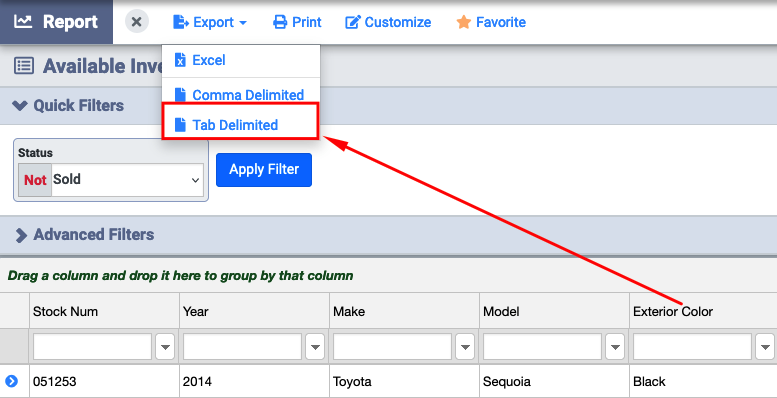The image size is (777, 398).
Task: Open Stock Num filter operator dropdown
Action: (x=165, y=346)
